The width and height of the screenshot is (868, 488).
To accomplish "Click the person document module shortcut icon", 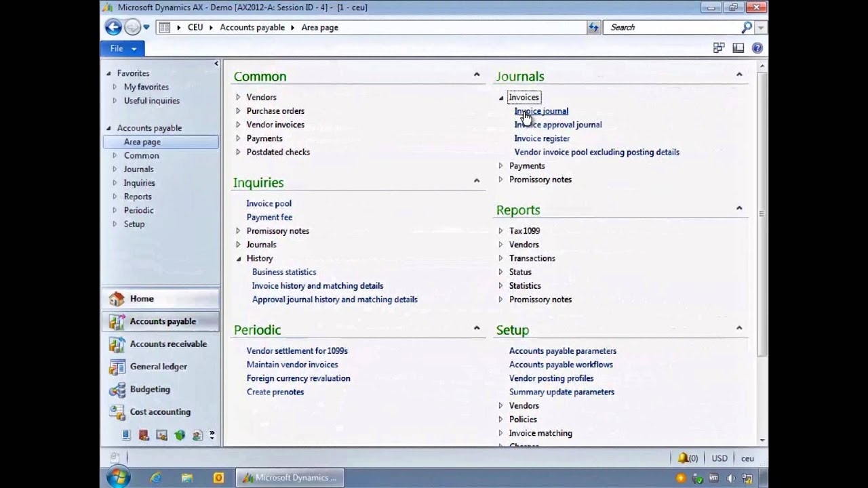I will point(197,435).
